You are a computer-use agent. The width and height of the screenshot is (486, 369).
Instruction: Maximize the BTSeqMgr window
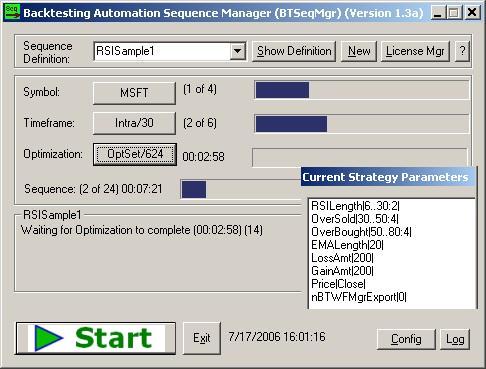(453, 13)
